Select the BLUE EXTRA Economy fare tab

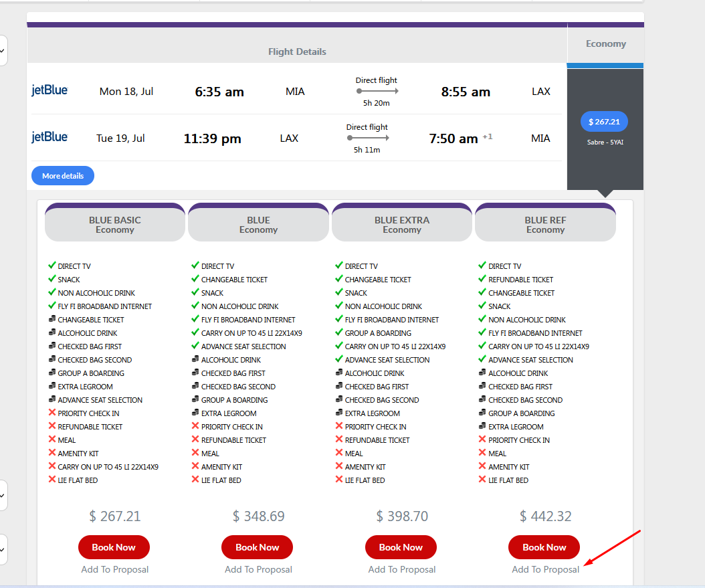(x=402, y=224)
